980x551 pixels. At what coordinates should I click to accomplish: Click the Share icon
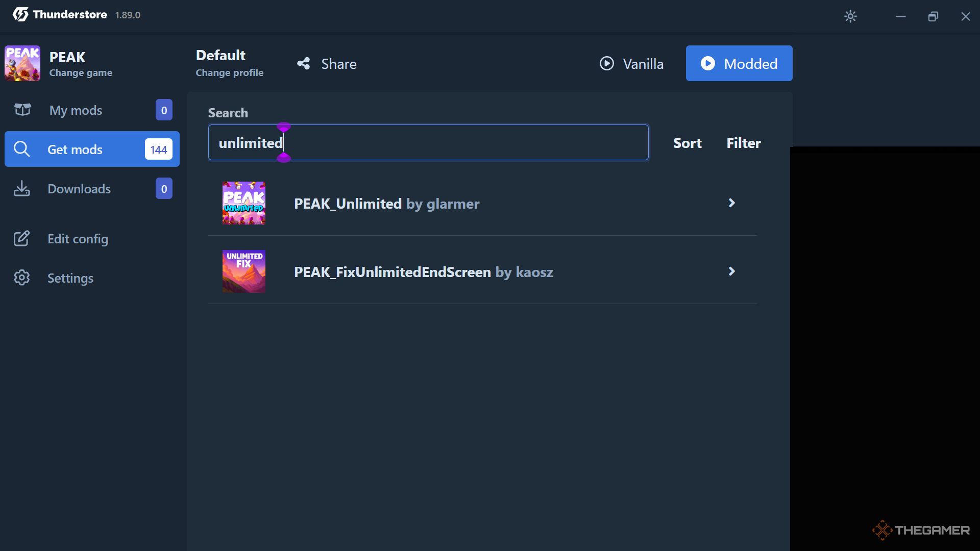pyautogui.click(x=304, y=64)
